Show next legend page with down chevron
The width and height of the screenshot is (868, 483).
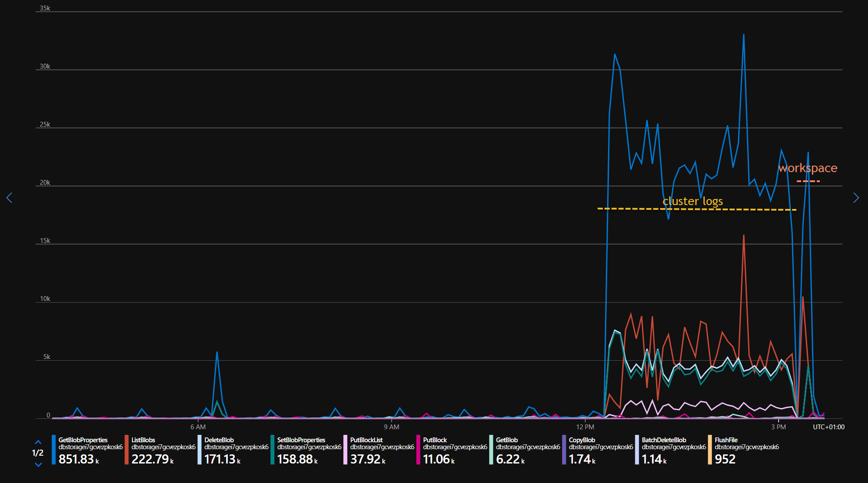38,464
